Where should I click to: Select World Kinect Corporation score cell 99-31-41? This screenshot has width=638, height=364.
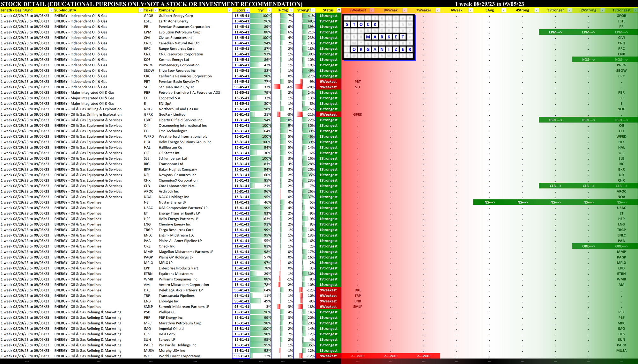click(241, 356)
